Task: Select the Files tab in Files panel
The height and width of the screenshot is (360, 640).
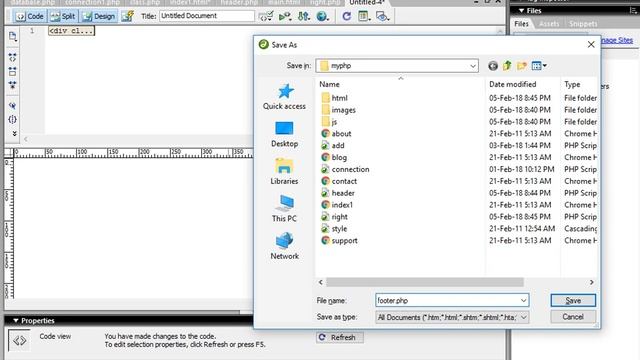Action: coord(521,24)
